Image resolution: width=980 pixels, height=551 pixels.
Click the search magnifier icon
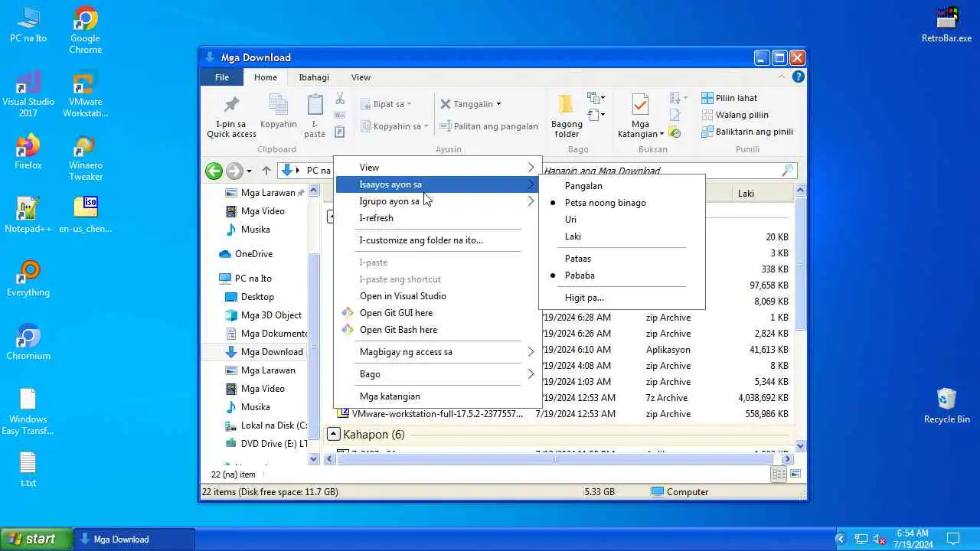point(788,171)
